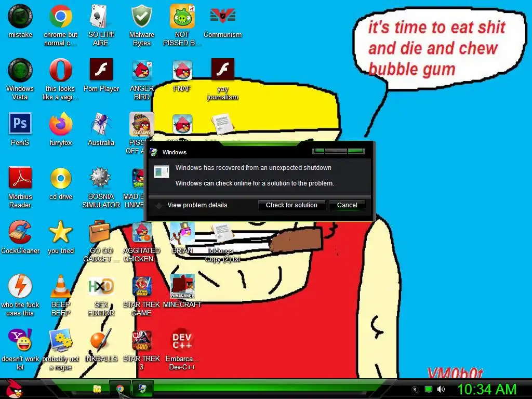Open the network monitor tray icon
532x399 pixels.
[429, 389]
